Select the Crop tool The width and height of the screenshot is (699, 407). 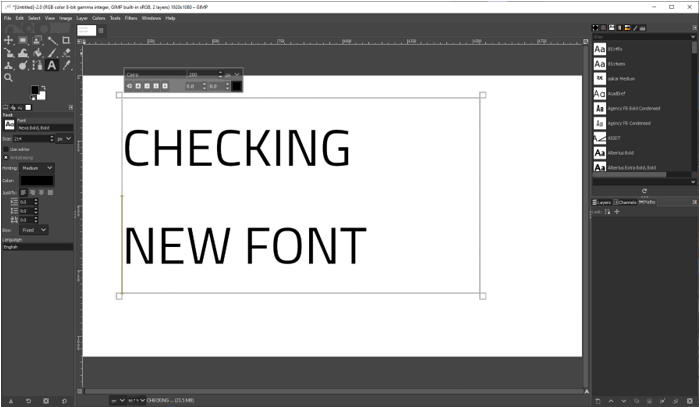pyautogui.click(x=66, y=41)
